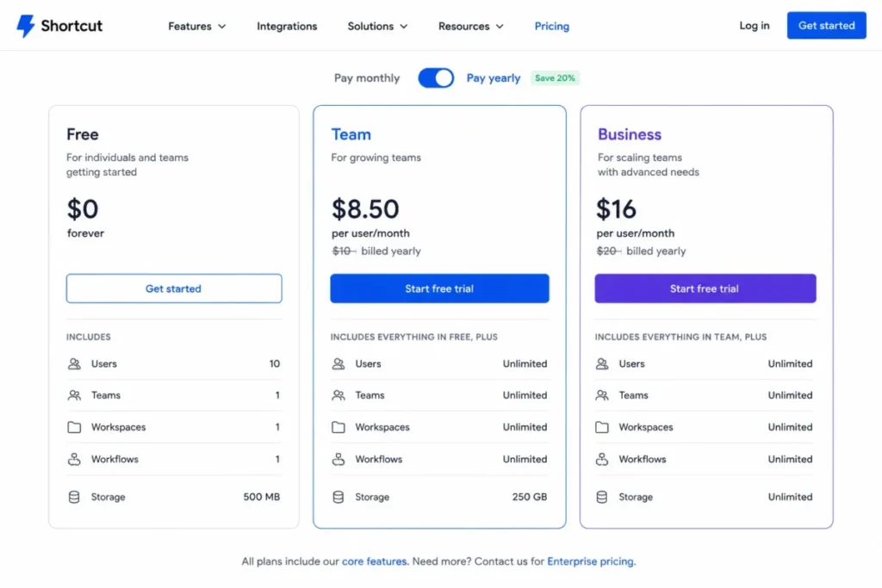Click the Shortcut lightning bolt logo

coord(25,26)
